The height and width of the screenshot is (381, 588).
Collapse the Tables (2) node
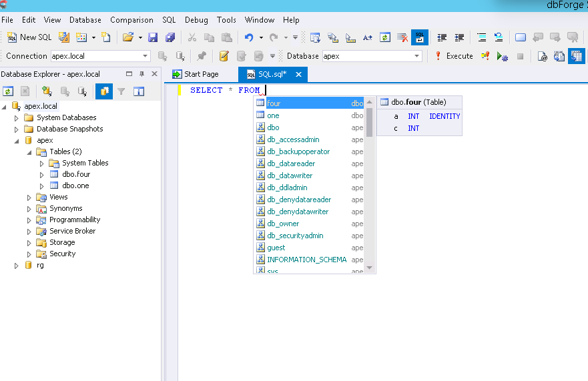pyautogui.click(x=29, y=152)
